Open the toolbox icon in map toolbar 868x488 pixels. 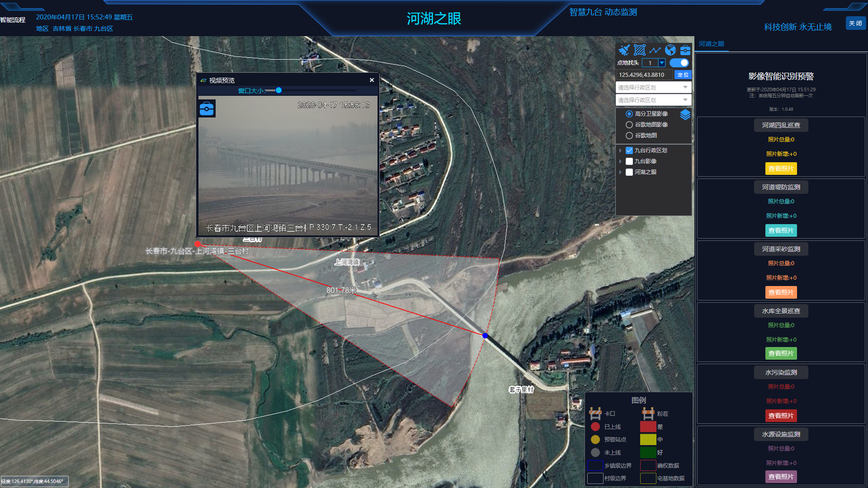pos(685,50)
